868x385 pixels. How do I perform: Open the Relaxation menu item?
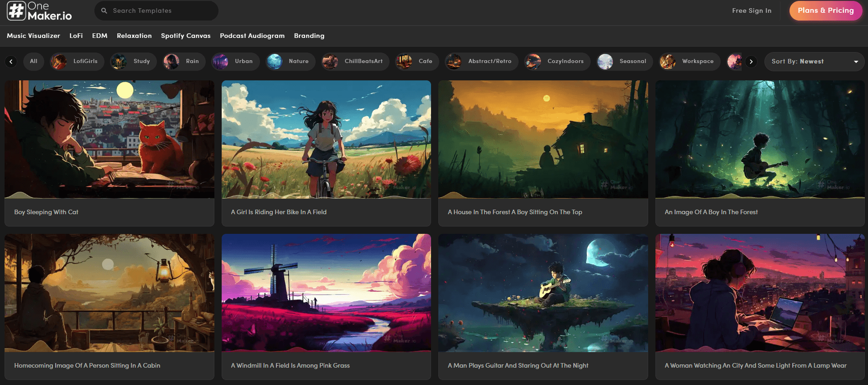pos(134,36)
